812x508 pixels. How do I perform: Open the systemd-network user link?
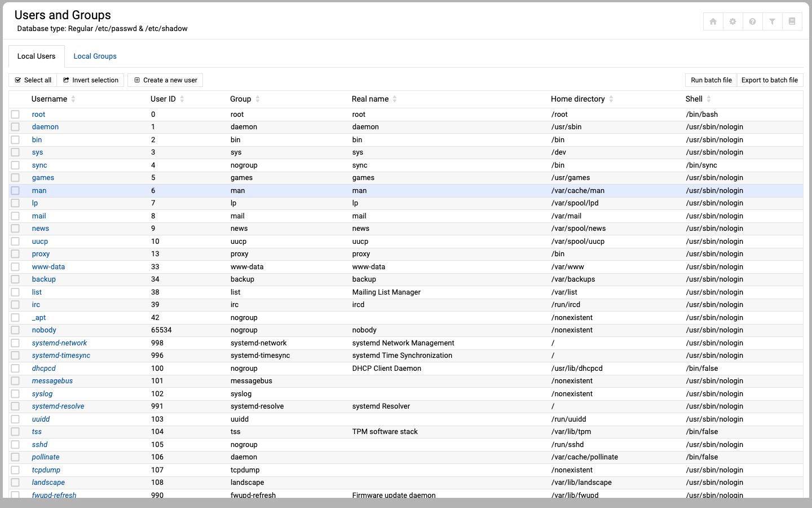pyautogui.click(x=59, y=343)
